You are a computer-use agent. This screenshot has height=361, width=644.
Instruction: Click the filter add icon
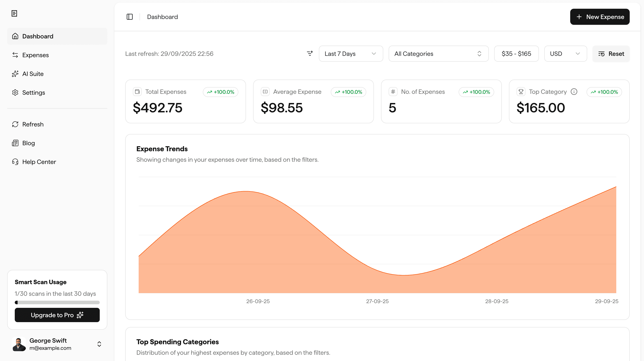click(x=310, y=53)
